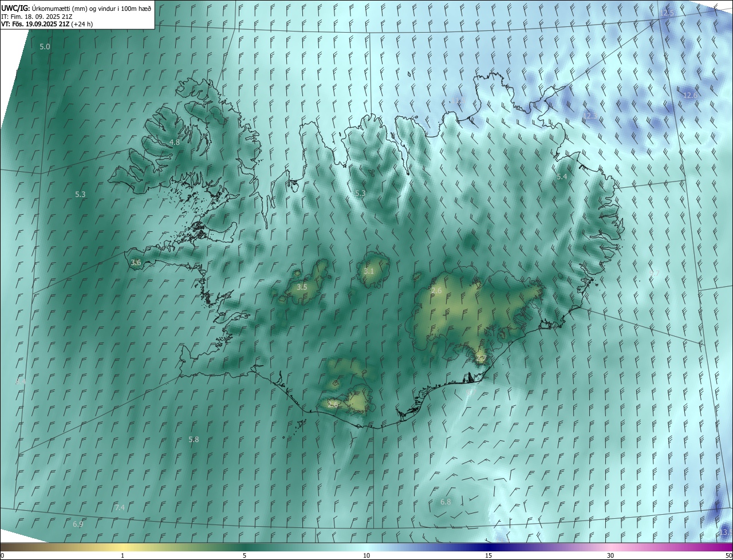733x560 pixels.
Task: Click the 10 tick on the color scale
Action: pyautogui.click(x=366, y=555)
